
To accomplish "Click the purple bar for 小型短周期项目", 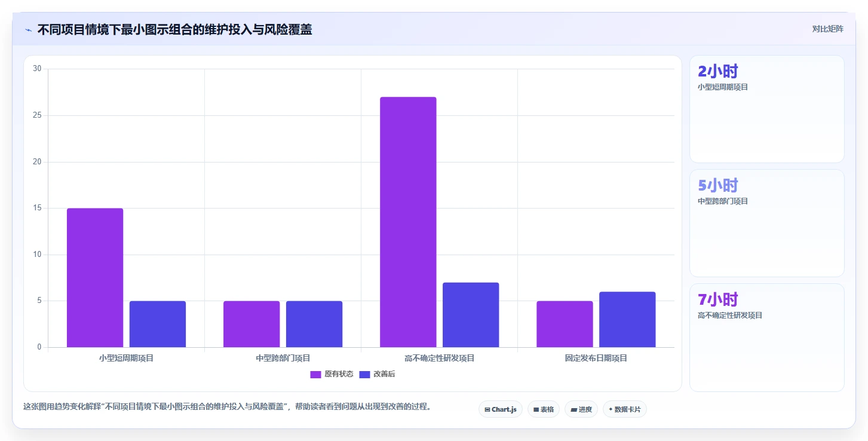I will [x=95, y=278].
